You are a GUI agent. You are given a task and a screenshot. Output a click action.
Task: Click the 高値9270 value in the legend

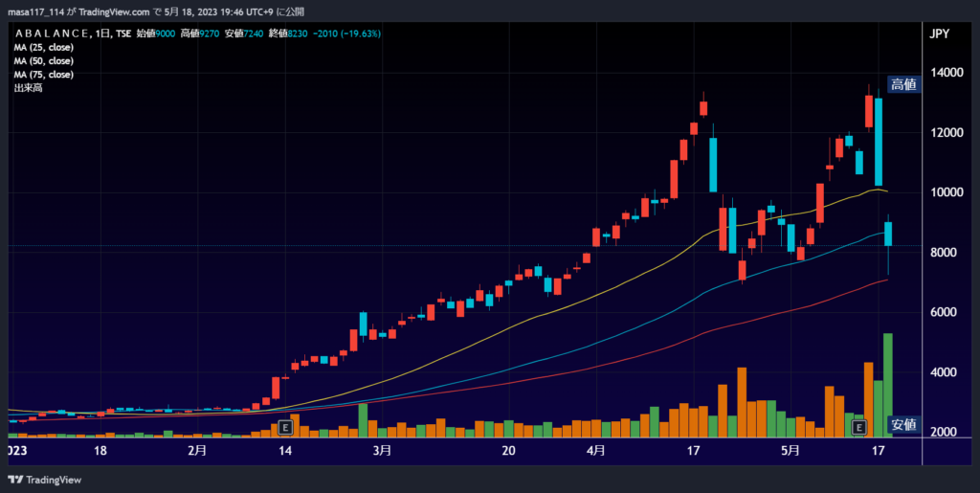(200, 34)
